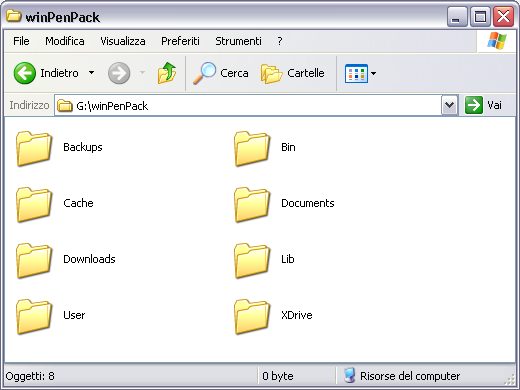
Task: Select the User folder icon
Action: point(34,316)
